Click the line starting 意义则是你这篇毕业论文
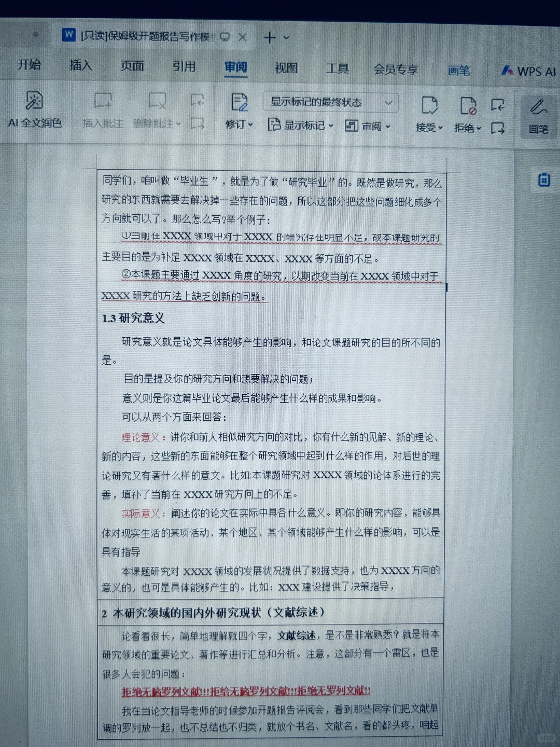The image size is (560, 747). [252, 398]
